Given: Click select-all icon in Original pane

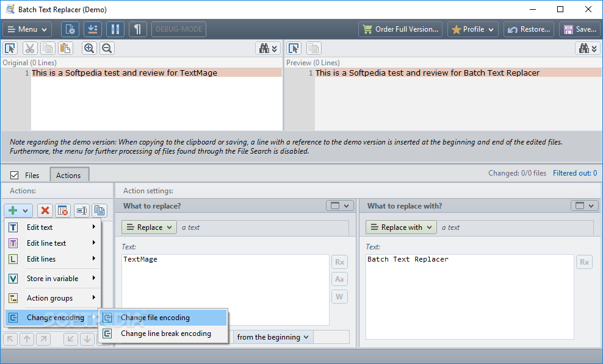Looking at the screenshot, I should click(10, 48).
